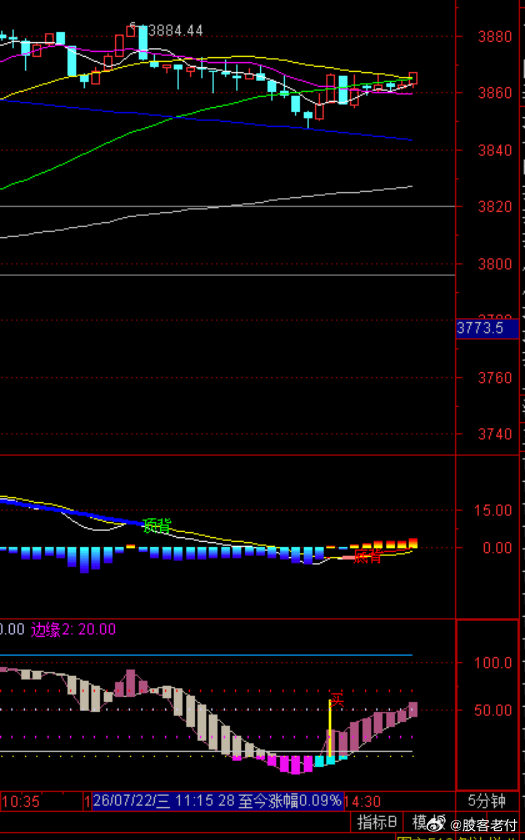Click the 10:35 time axis label

20,801
